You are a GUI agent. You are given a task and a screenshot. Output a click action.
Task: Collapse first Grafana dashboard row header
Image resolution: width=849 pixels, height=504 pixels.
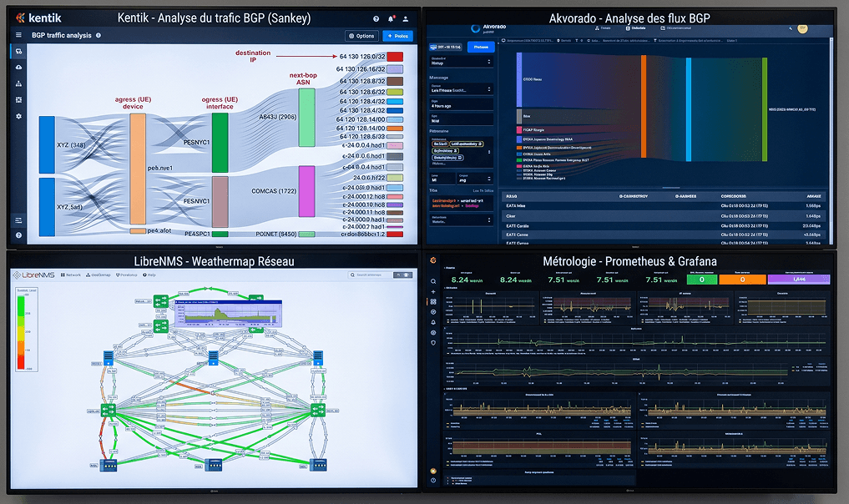(449, 267)
